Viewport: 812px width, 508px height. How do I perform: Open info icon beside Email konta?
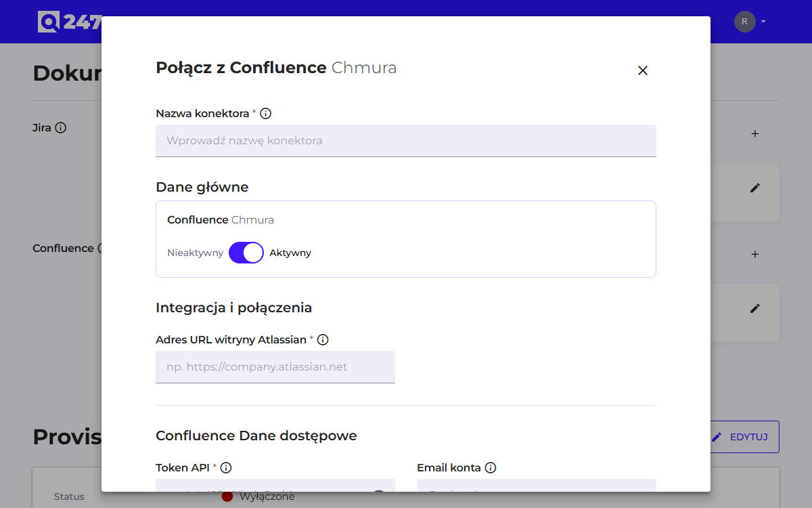(x=491, y=468)
